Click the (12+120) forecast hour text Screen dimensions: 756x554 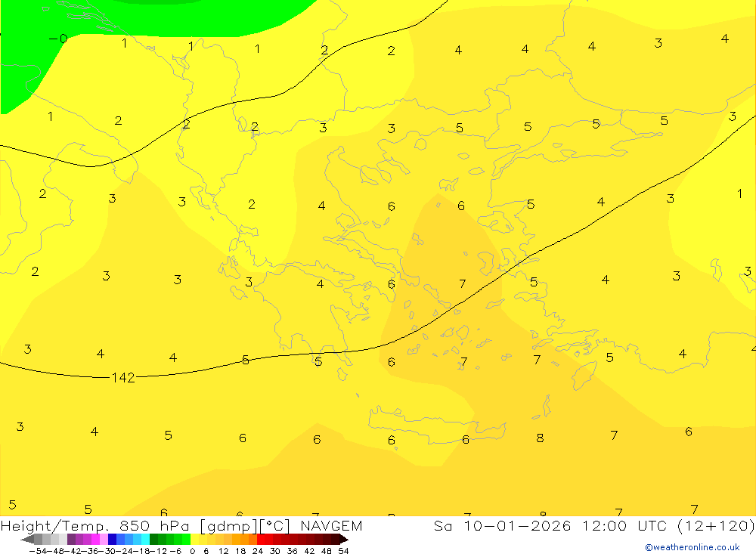[716, 525]
